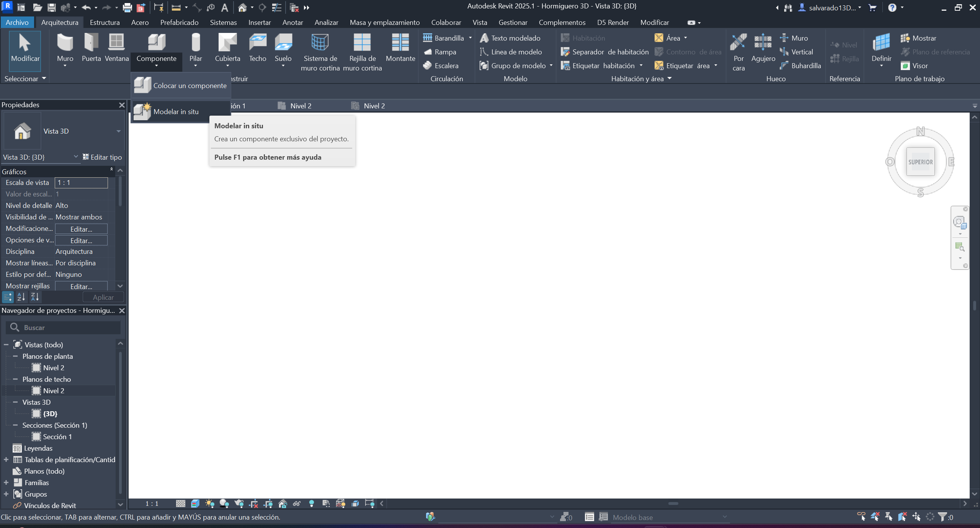Click the Editar tipo button
The width and height of the screenshot is (980, 528).
(102, 157)
